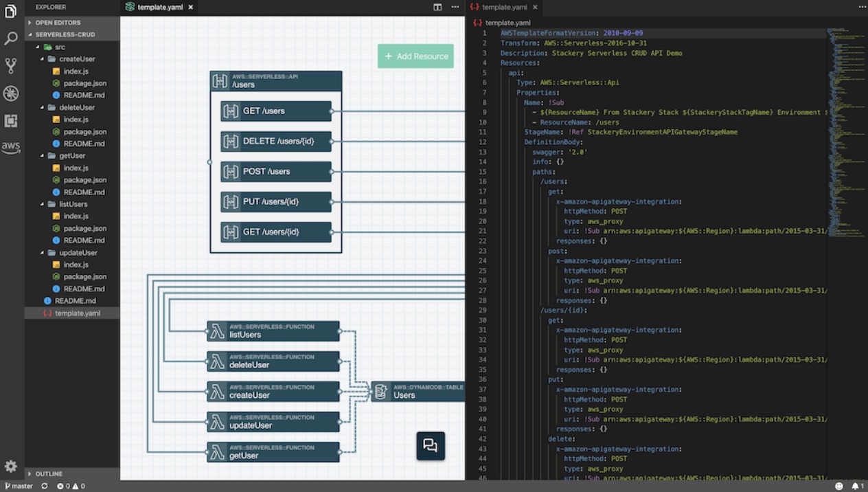Click the updateUser lambda function node
Viewport: 868px width, 492px height.
pyautogui.click(x=273, y=422)
